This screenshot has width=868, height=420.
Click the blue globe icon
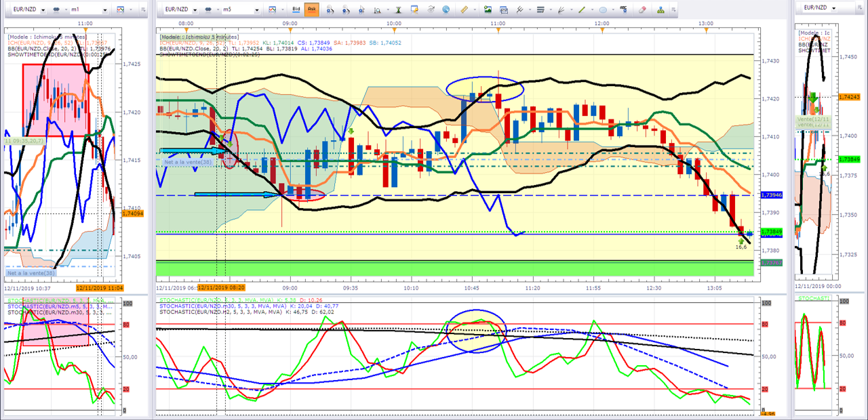point(446,9)
